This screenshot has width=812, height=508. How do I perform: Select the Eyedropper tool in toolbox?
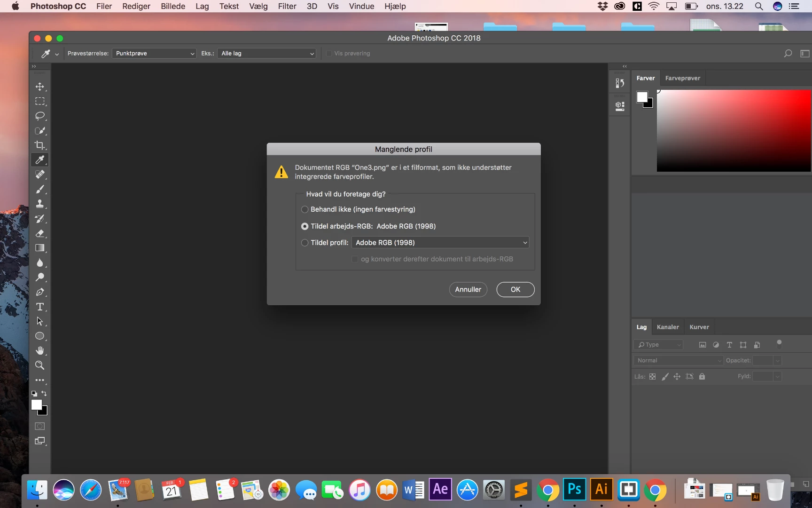pos(40,160)
